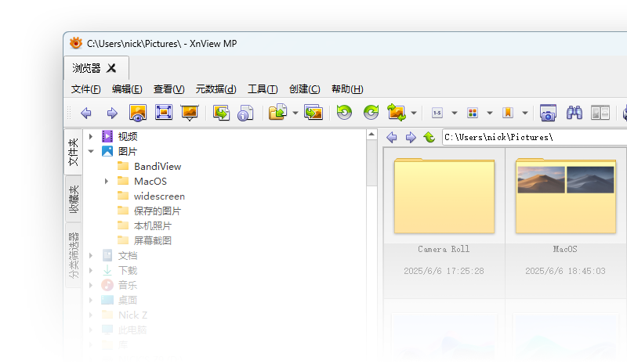Screen dimensions: 627x364
Task: Select the 视频 item in tree
Action: coord(128,137)
